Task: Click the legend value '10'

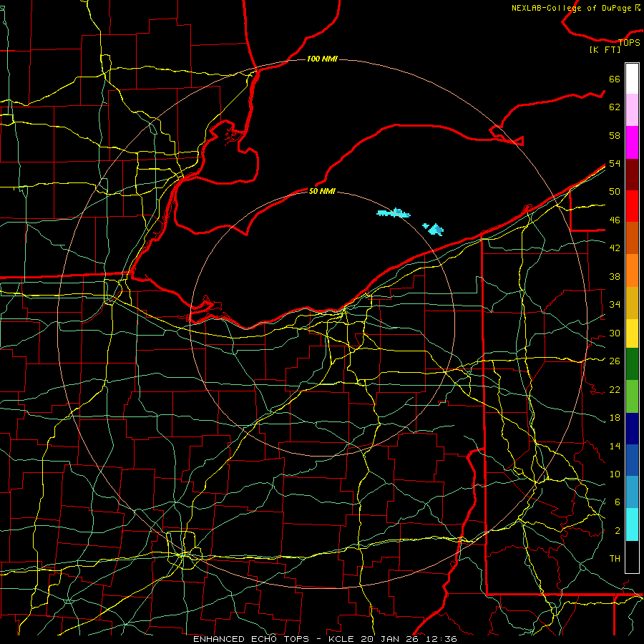Action: click(x=615, y=474)
